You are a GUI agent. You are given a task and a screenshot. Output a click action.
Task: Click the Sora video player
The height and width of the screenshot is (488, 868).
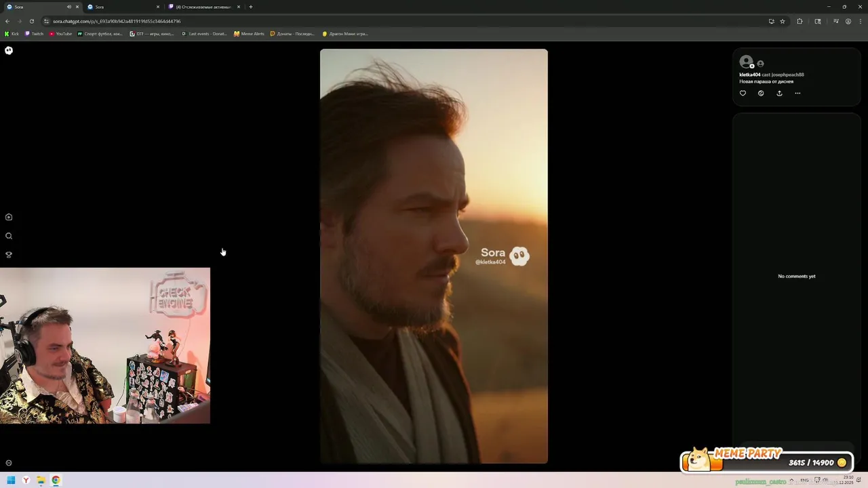[x=434, y=256]
